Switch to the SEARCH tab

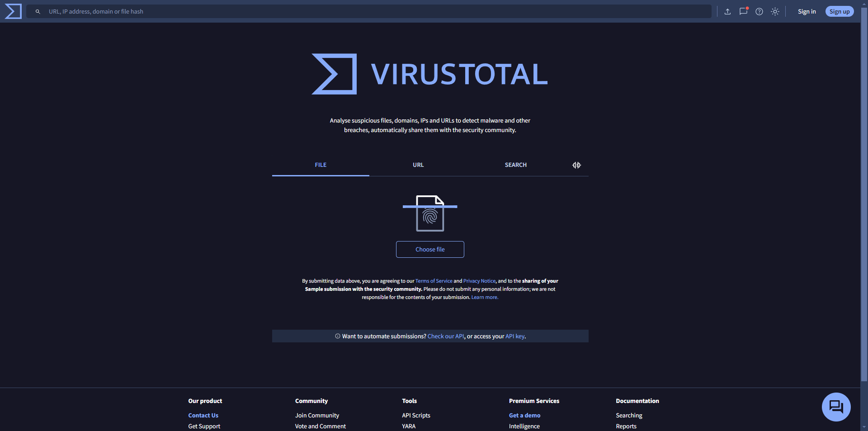pos(515,165)
